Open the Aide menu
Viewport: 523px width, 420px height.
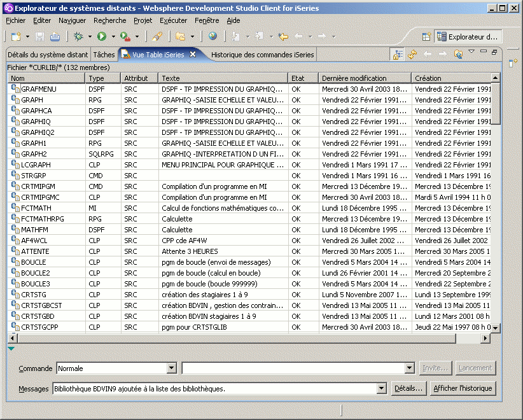pos(233,20)
